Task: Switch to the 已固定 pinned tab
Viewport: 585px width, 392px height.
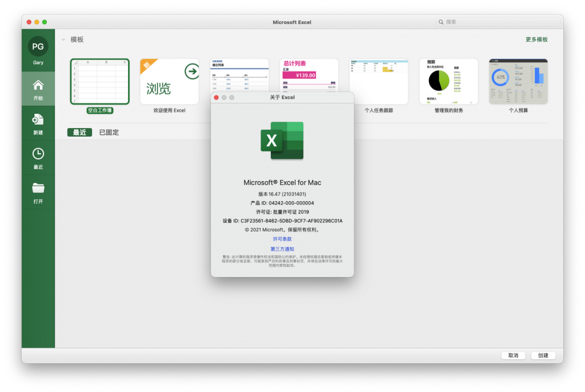Action: pos(109,132)
